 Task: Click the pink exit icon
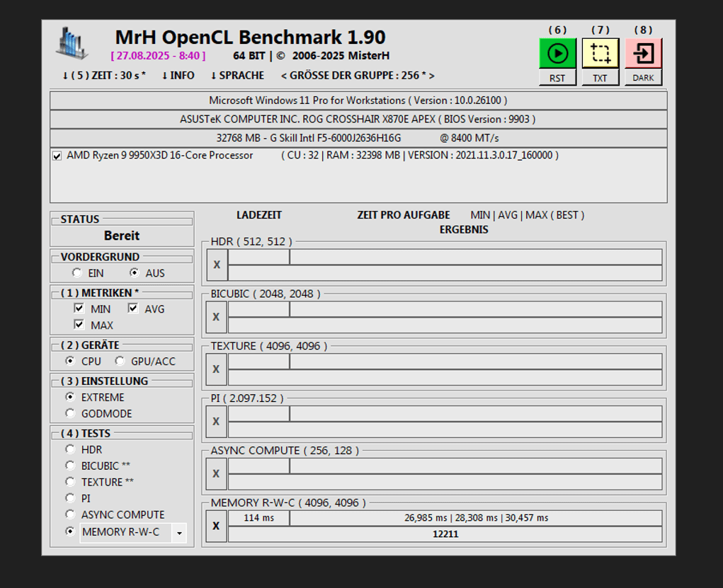coord(643,54)
